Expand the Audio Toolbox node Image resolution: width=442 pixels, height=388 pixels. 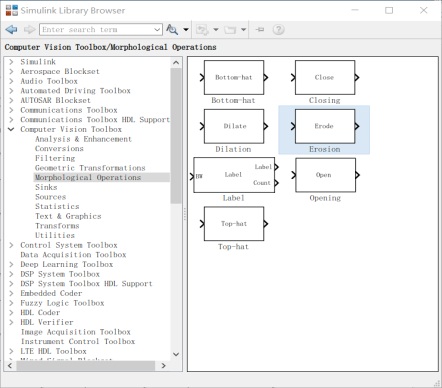(11, 81)
